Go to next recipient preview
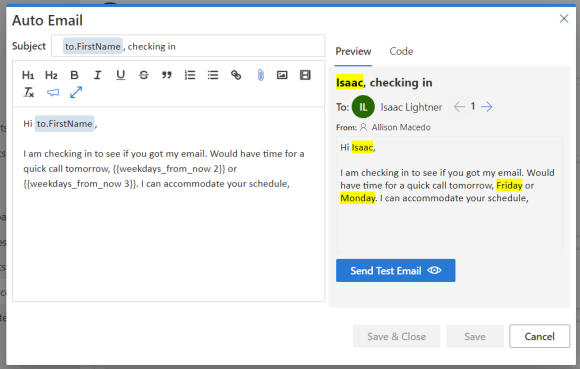The width and height of the screenshot is (580, 369). tap(486, 107)
